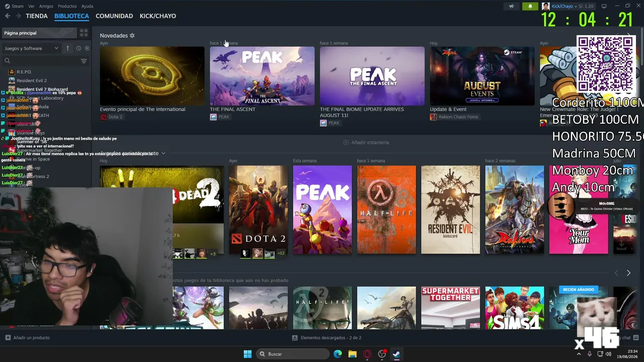Screen dimensions: 644x362
Task: Open Steam icon on the taskbar
Action: pyautogui.click(x=396, y=354)
